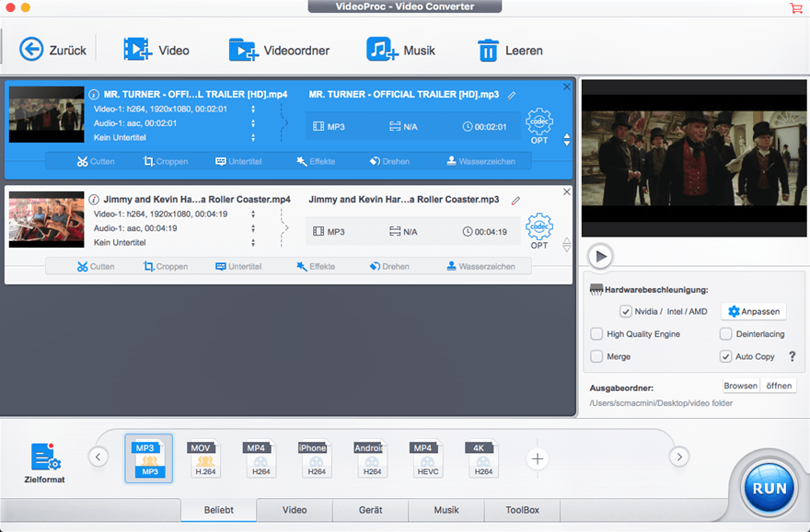Switch to the Musik tab
810x532 pixels.
click(446, 510)
